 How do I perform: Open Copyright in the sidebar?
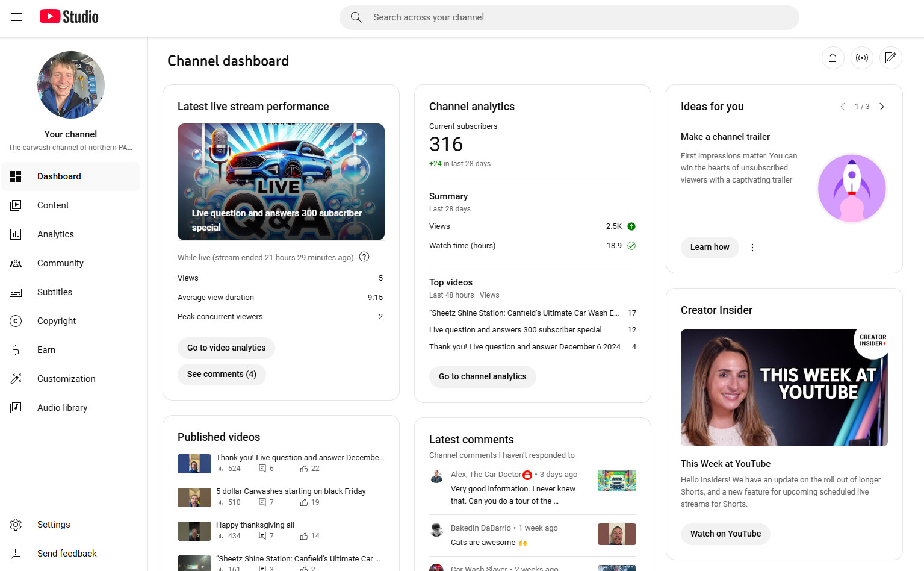71,321
